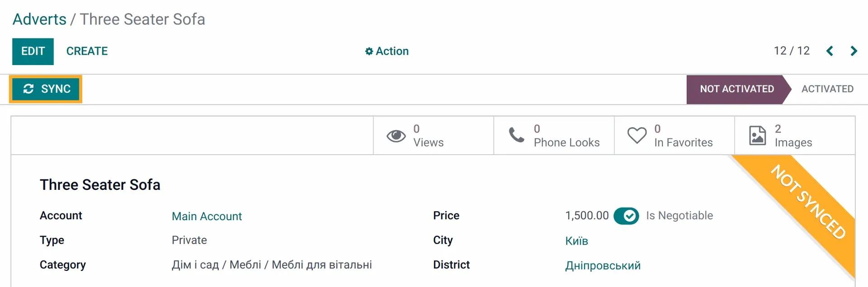
Task: Go to previous record with left arrow
Action: point(830,51)
